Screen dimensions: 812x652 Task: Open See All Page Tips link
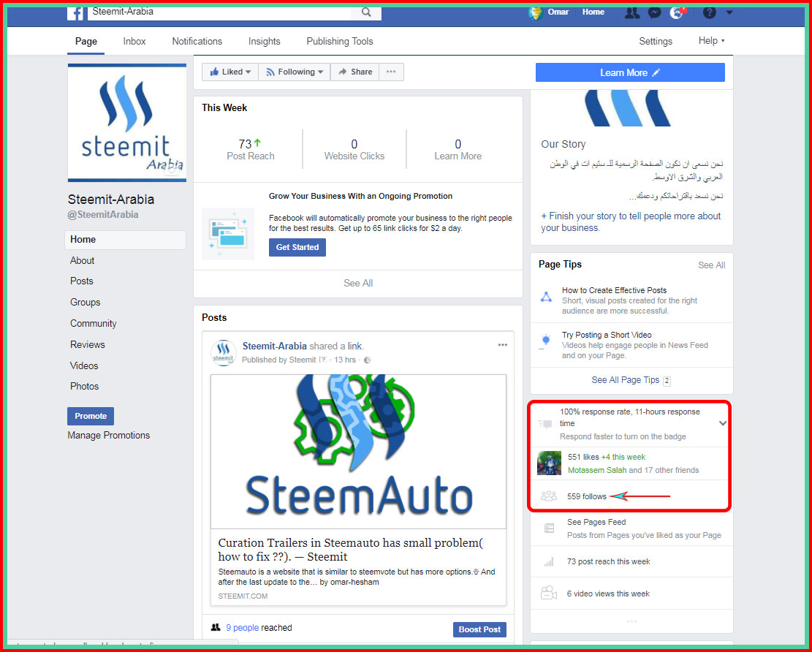tap(626, 380)
